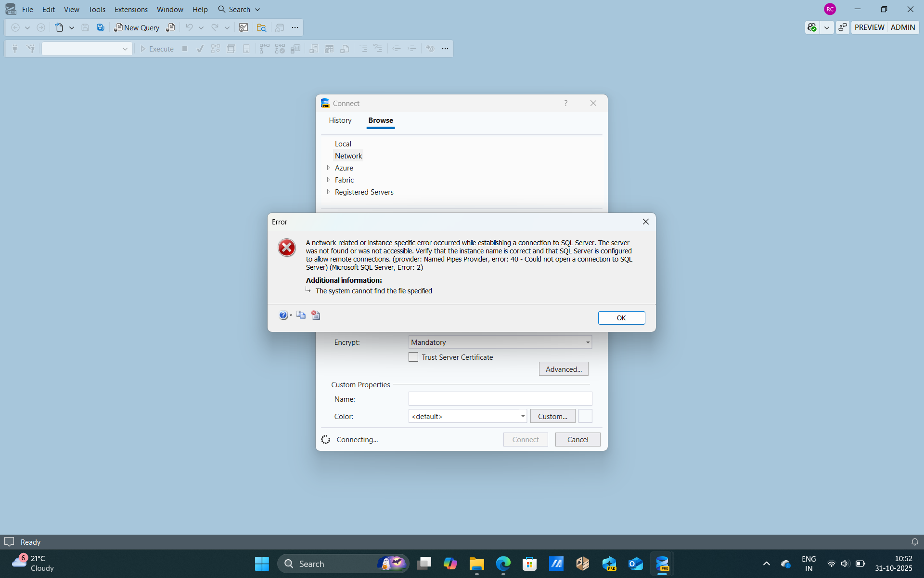This screenshot has width=924, height=578.
Task: Open the help icon in the Error dialog
Action: [283, 315]
